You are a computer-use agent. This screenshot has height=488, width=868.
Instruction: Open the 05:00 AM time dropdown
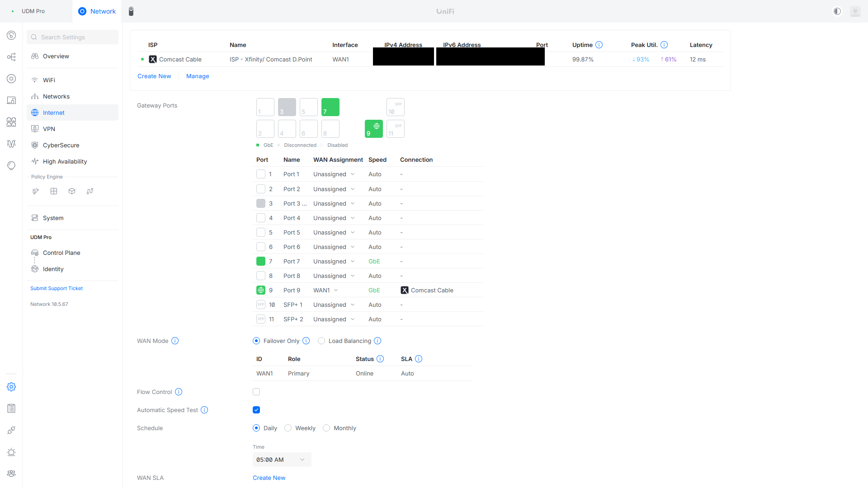click(x=282, y=460)
